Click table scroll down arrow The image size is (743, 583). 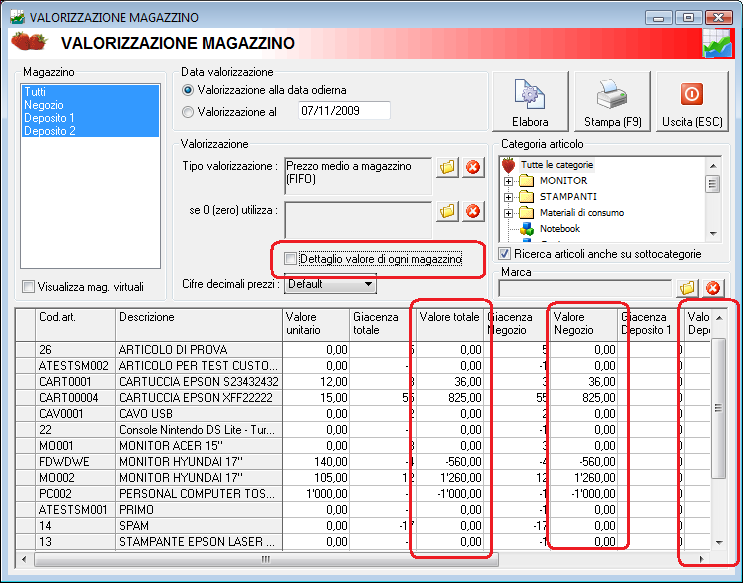click(719, 542)
